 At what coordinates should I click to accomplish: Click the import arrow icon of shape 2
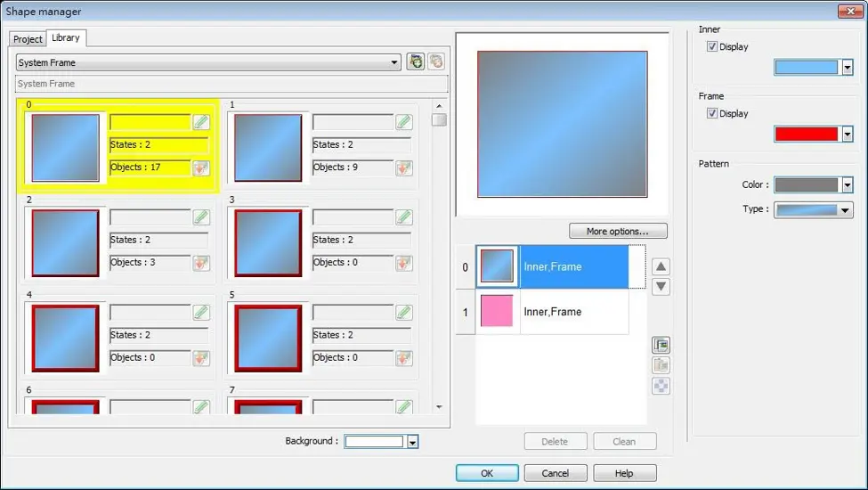[201, 263]
